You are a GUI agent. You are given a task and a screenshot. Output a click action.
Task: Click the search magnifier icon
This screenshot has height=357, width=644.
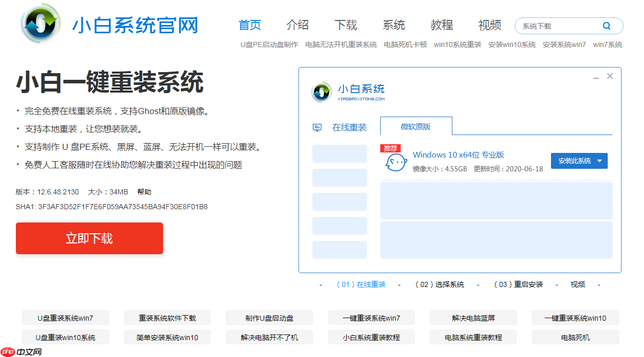tap(607, 26)
